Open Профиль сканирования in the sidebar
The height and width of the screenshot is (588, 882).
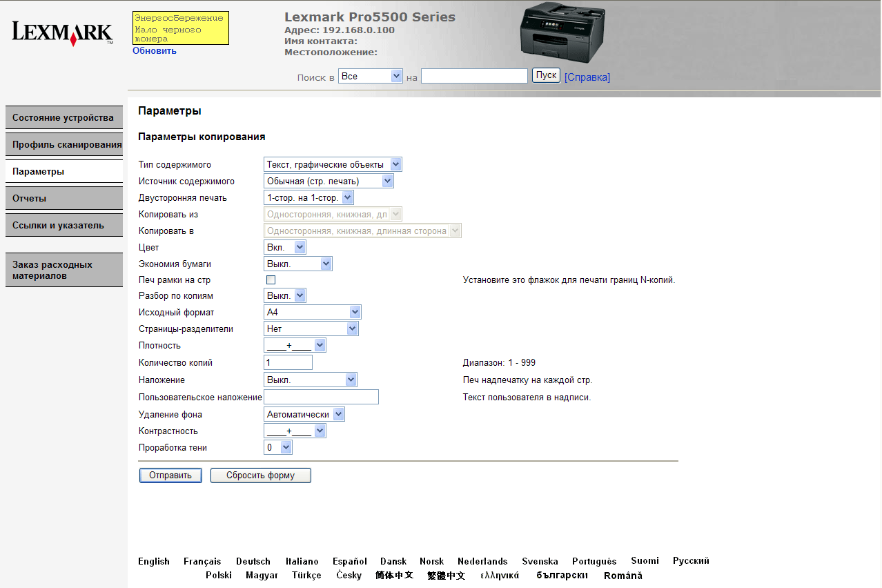(64, 144)
